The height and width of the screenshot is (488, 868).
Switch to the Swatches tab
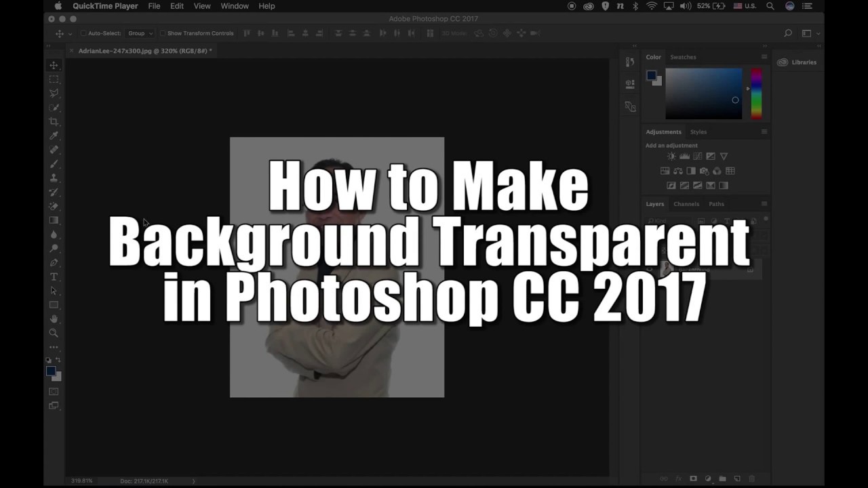(683, 57)
